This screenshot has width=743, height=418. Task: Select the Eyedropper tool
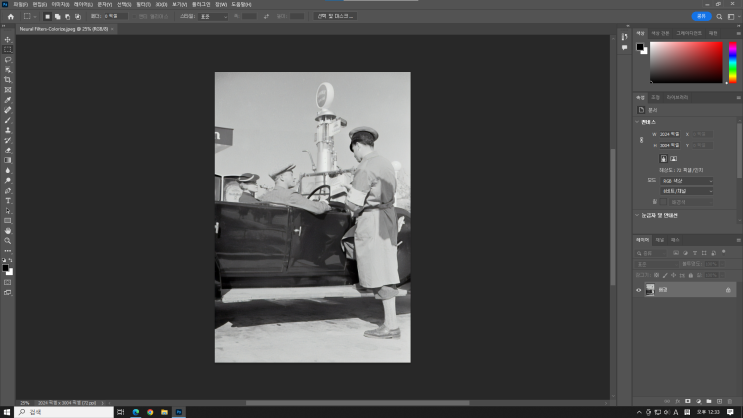click(x=8, y=99)
